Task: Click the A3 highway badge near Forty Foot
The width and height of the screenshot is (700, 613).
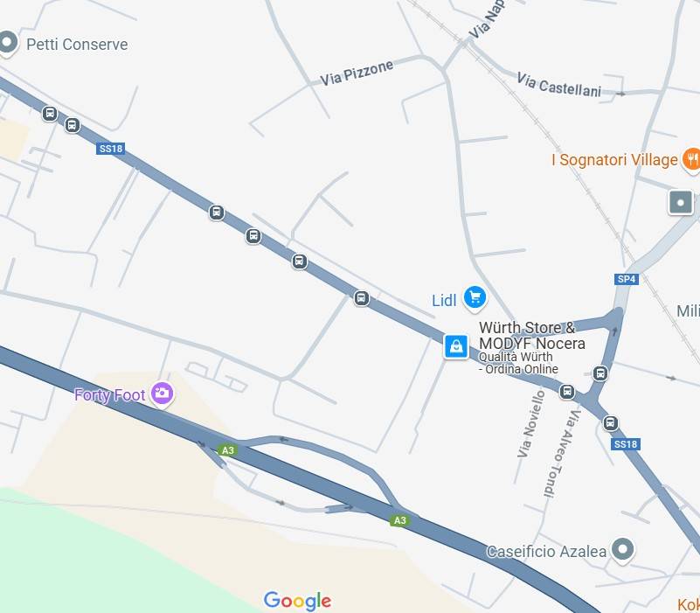Action: pyautogui.click(x=228, y=450)
